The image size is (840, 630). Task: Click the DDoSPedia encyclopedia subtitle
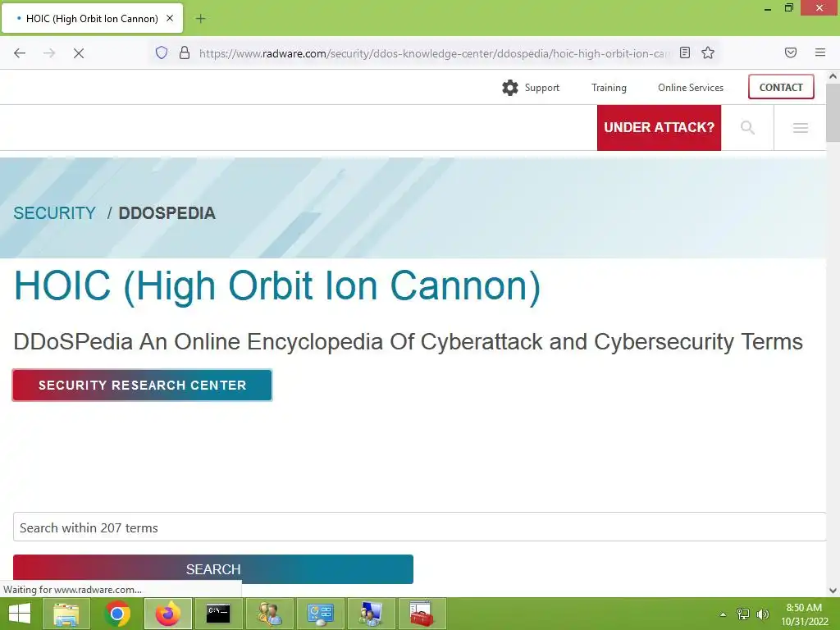(408, 342)
